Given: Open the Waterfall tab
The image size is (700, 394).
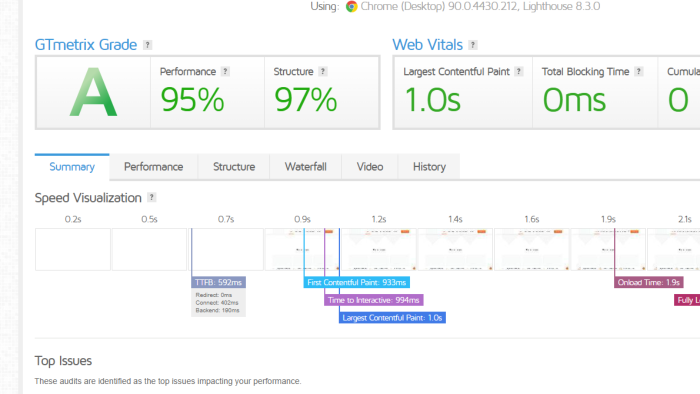Looking at the screenshot, I should click(x=306, y=167).
